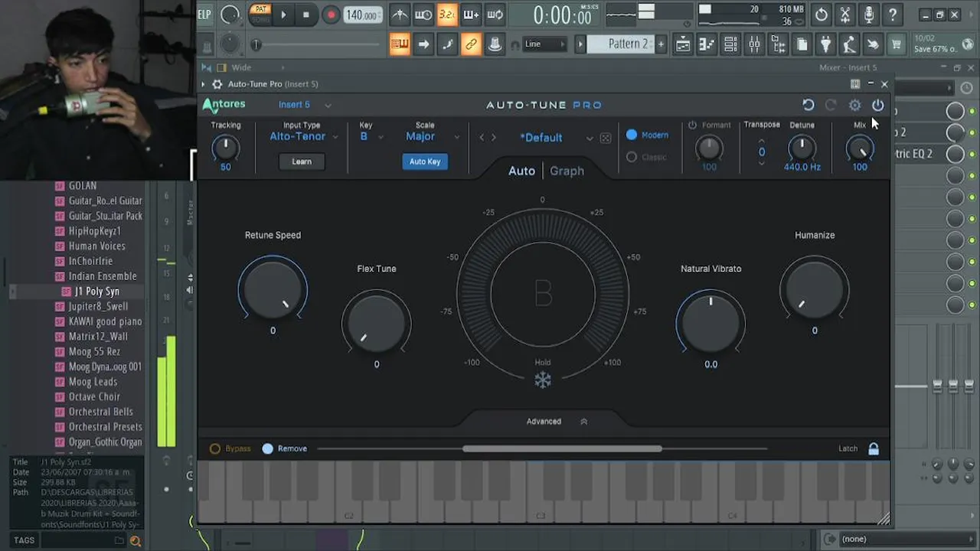Toggle PAT/SONG mode switch
This screenshot has width=980, height=551.
coord(260,14)
